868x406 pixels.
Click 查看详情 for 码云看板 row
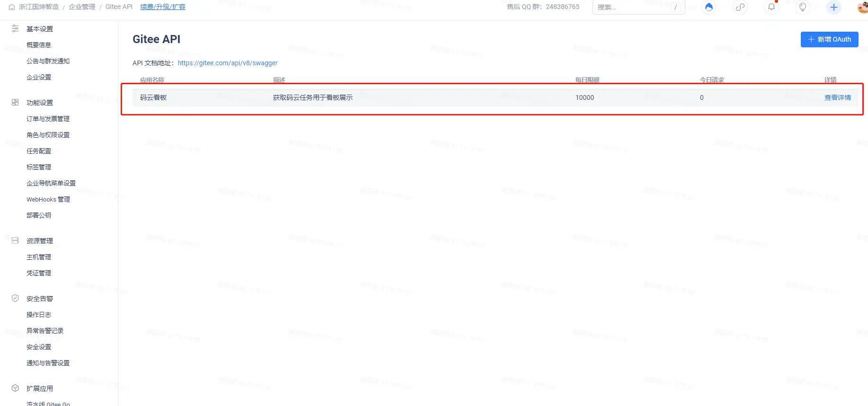click(x=837, y=97)
